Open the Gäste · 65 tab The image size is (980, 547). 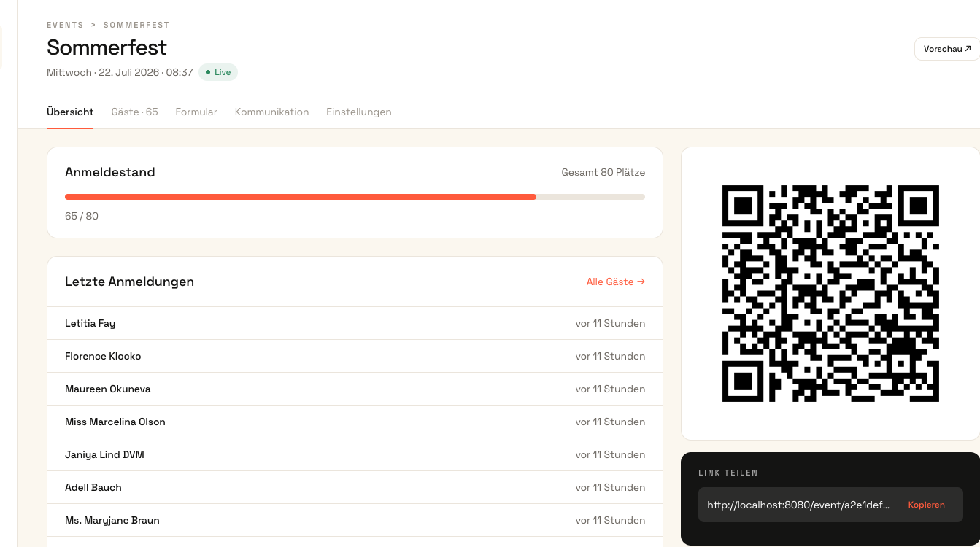(134, 112)
